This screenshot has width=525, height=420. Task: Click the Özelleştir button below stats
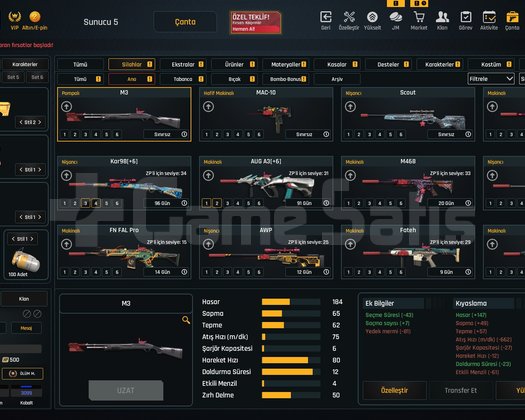coord(394,391)
